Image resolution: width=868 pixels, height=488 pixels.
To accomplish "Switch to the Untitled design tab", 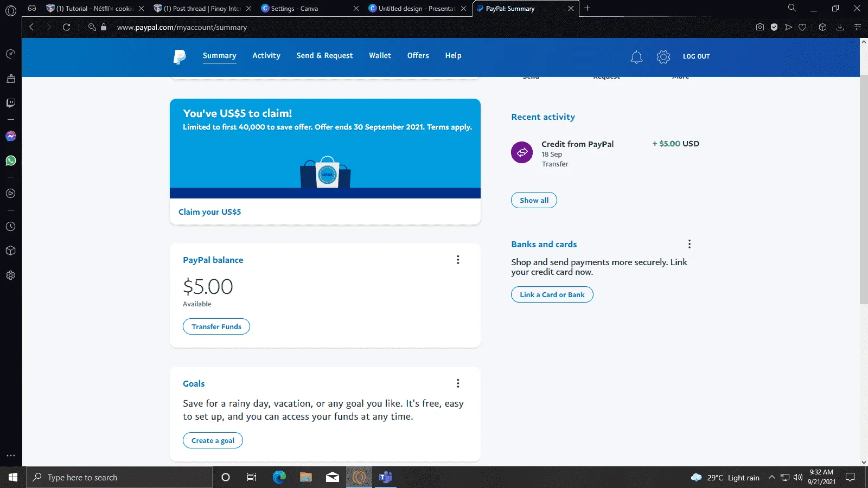I will point(418,8).
